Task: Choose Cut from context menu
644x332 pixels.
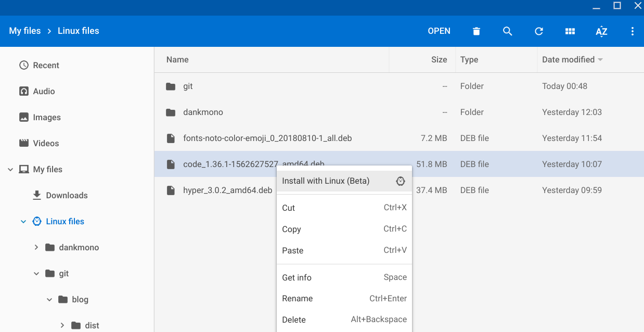Action: click(x=344, y=208)
